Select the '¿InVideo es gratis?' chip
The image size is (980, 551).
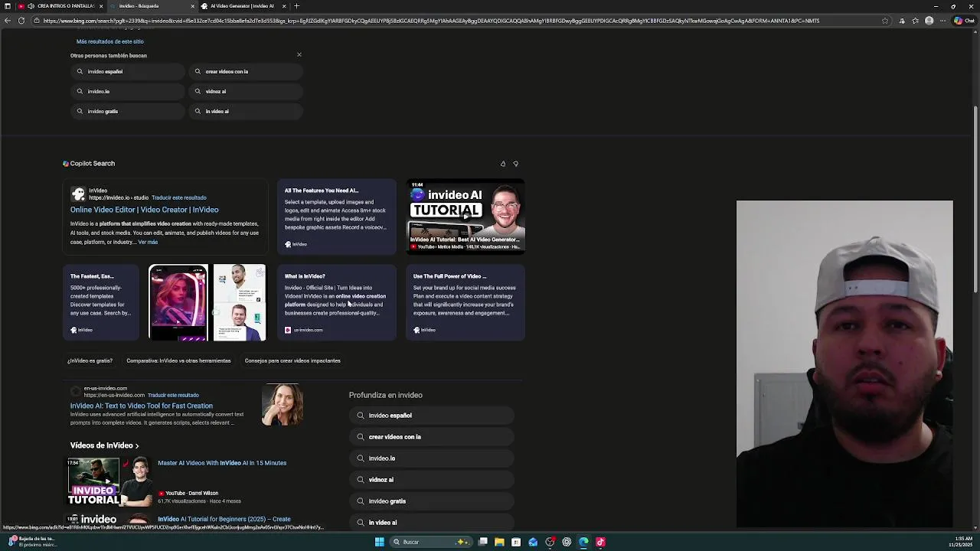pos(90,360)
